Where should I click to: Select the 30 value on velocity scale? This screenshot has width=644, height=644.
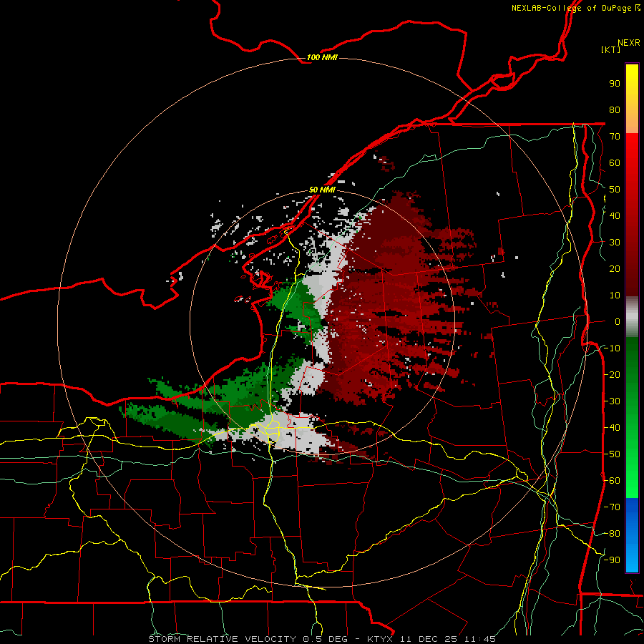click(615, 243)
